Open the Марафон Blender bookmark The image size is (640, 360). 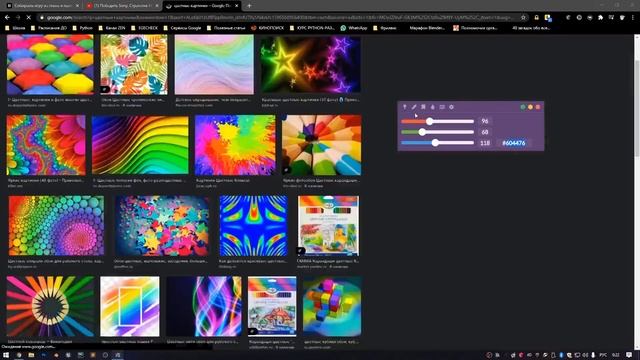pyautogui.click(x=427, y=28)
